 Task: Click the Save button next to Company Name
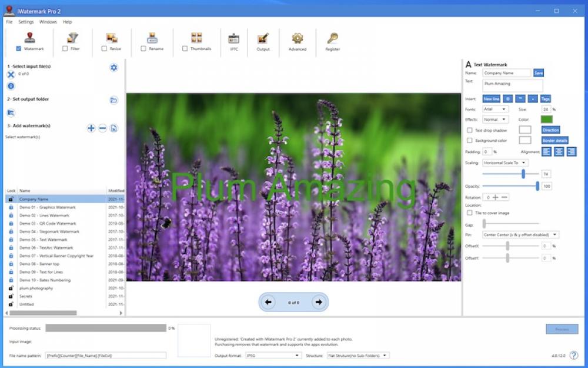(538, 72)
